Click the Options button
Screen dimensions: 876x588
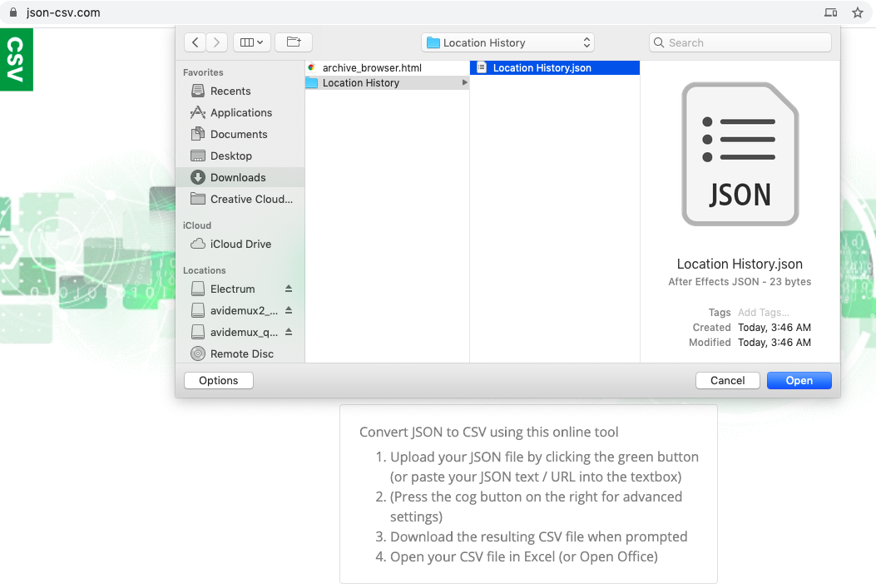click(x=219, y=380)
